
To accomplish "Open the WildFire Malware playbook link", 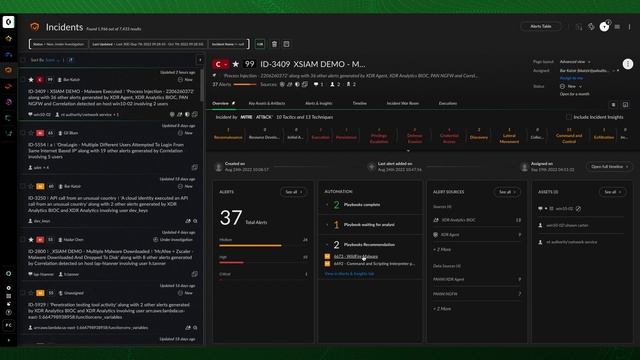I will point(356,256).
